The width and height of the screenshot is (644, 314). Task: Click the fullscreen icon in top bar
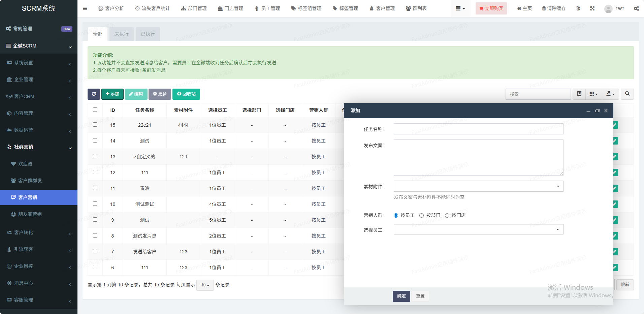click(592, 8)
